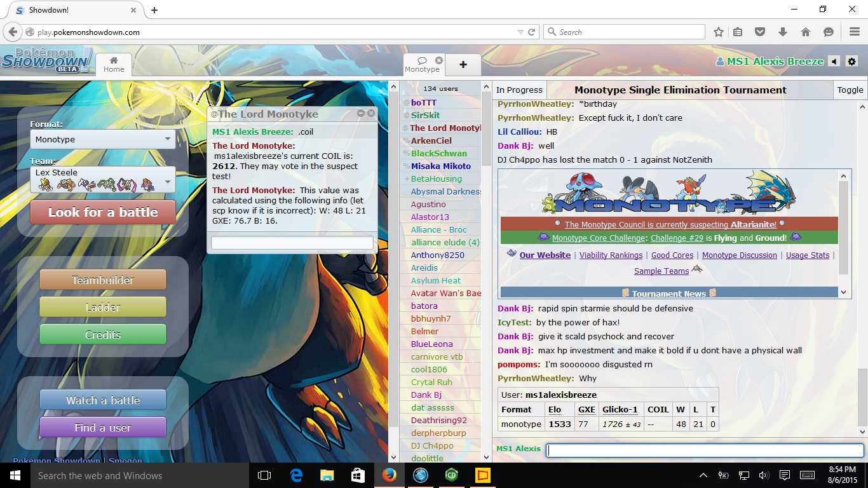Viewport: 868px width, 488px height.
Task: Click Find a user
Action: click(103, 427)
